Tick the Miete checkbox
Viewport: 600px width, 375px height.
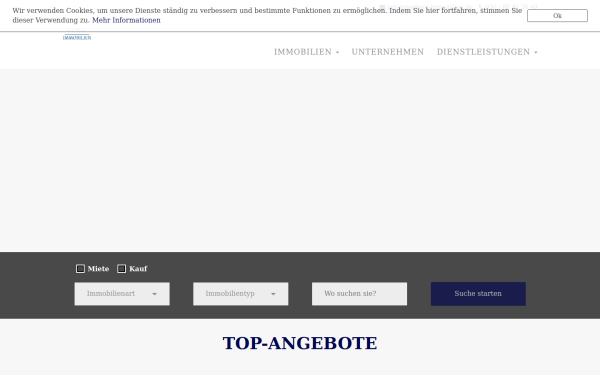(x=80, y=269)
